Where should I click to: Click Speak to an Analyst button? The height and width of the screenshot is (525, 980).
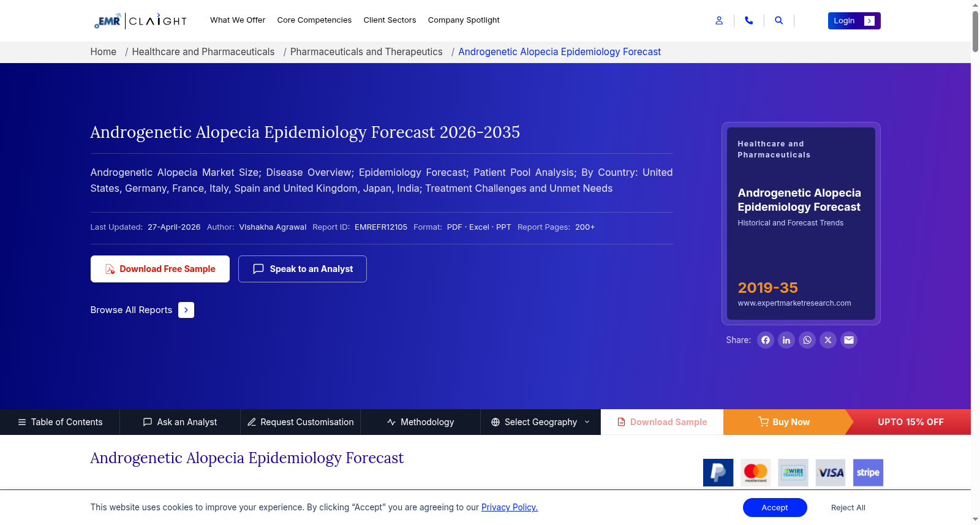click(x=303, y=269)
